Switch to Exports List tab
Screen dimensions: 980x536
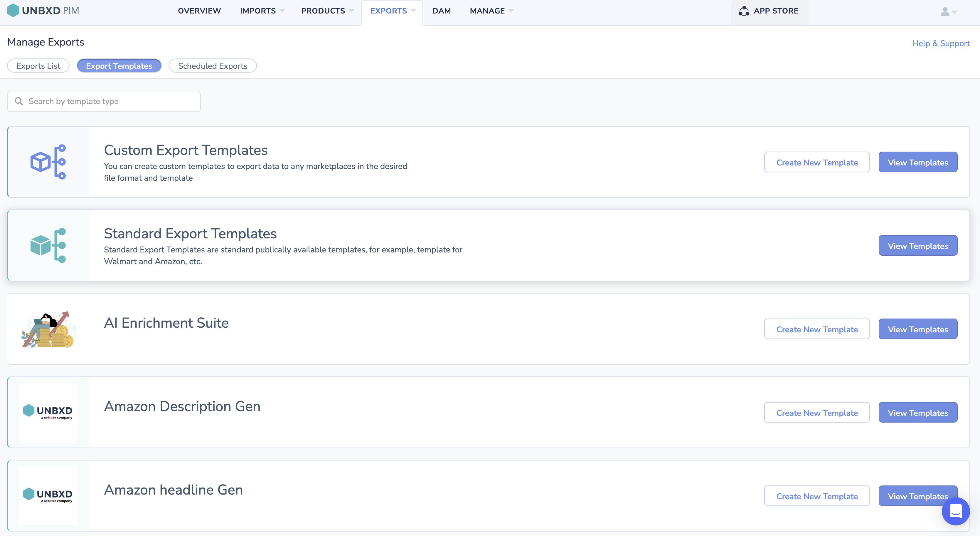pos(38,66)
